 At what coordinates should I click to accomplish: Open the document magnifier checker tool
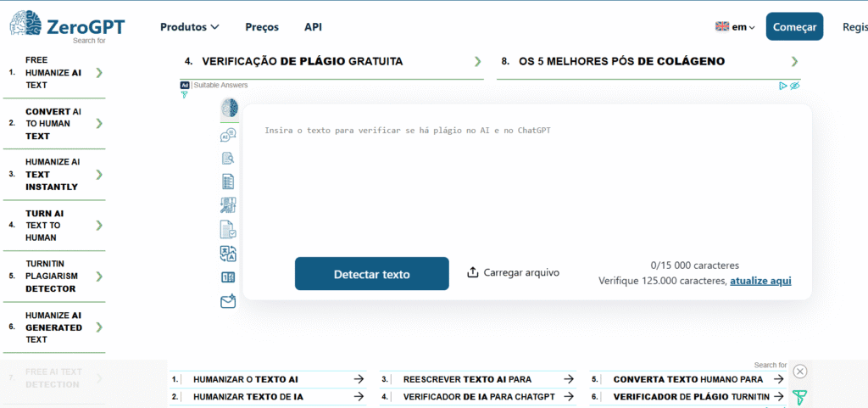pyautogui.click(x=228, y=158)
